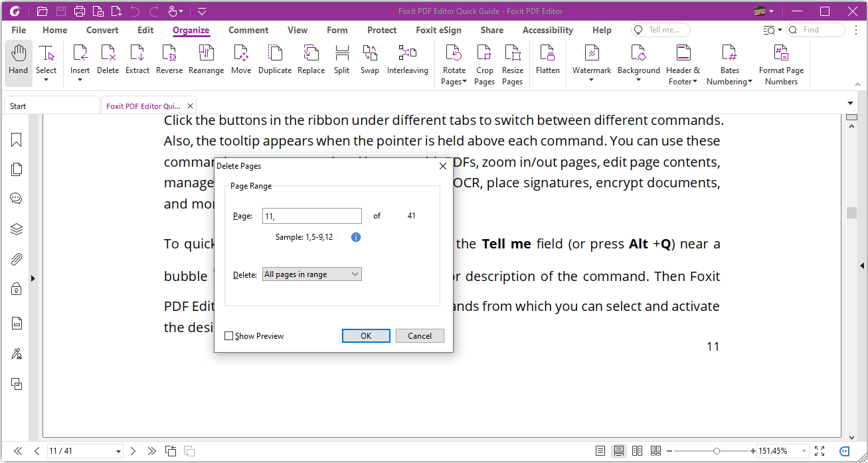868x463 pixels.
Task: Click the zoom in plus button
Action: pos(752,451)
